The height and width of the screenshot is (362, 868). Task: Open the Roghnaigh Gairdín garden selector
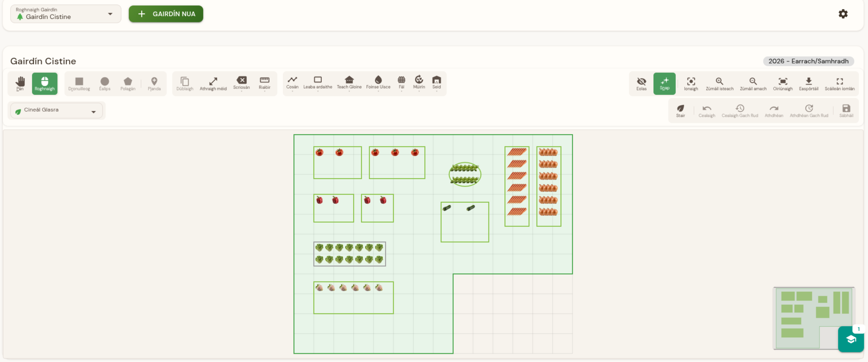[66, 14]
